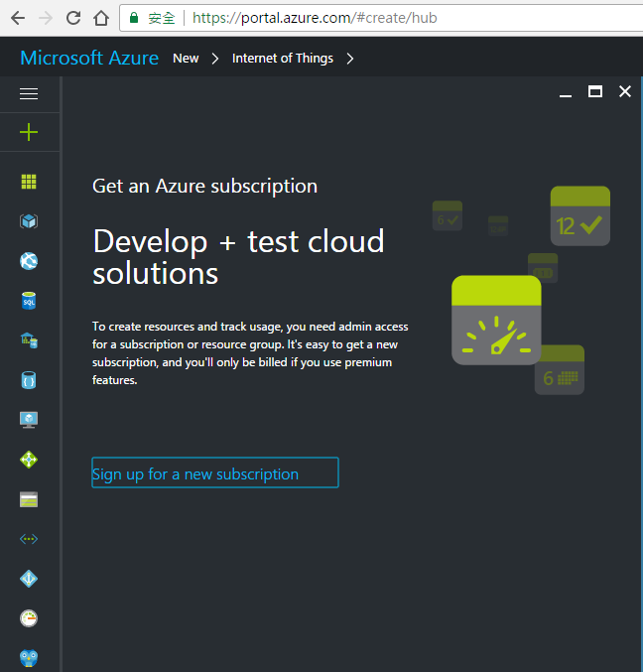
Task: Open Azure Cosmos DB braces icon
Action: [x=29, y=380]
